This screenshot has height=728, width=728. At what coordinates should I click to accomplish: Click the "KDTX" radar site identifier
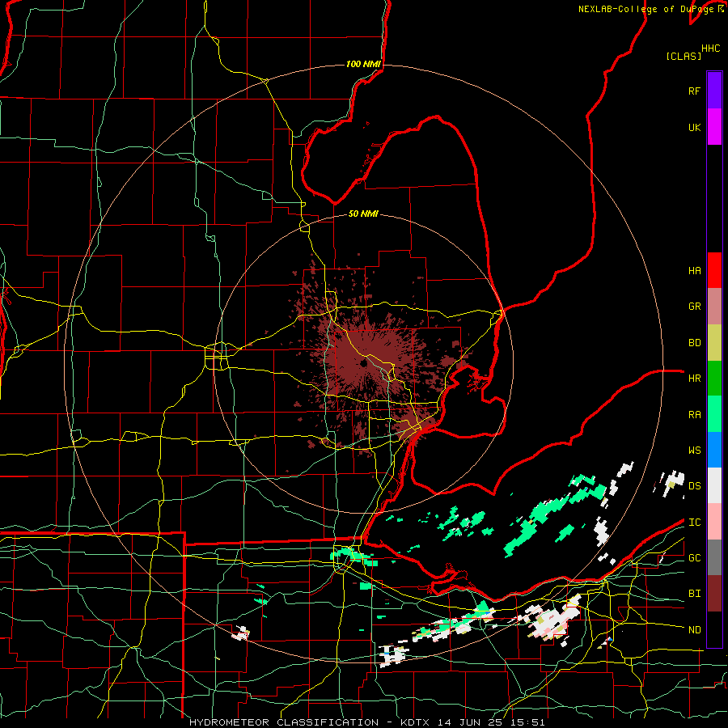coord(415,722)
